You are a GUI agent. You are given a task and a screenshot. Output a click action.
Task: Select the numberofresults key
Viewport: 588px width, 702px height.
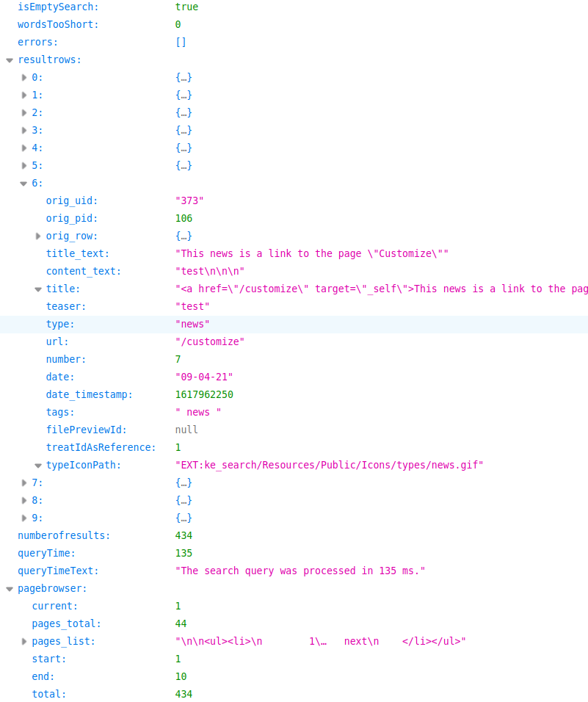[64, 536]
